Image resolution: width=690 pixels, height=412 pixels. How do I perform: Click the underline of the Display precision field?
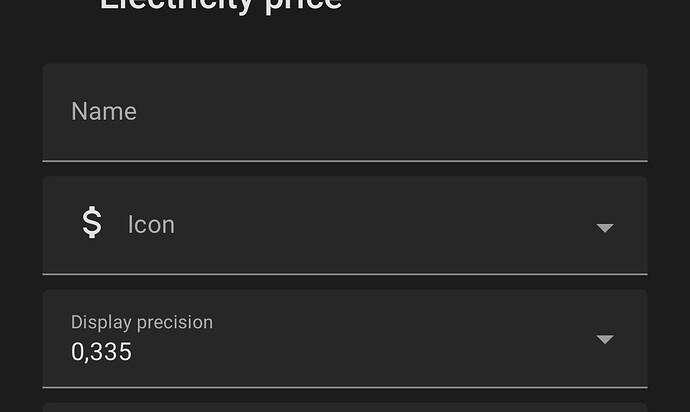pos(344,387)
